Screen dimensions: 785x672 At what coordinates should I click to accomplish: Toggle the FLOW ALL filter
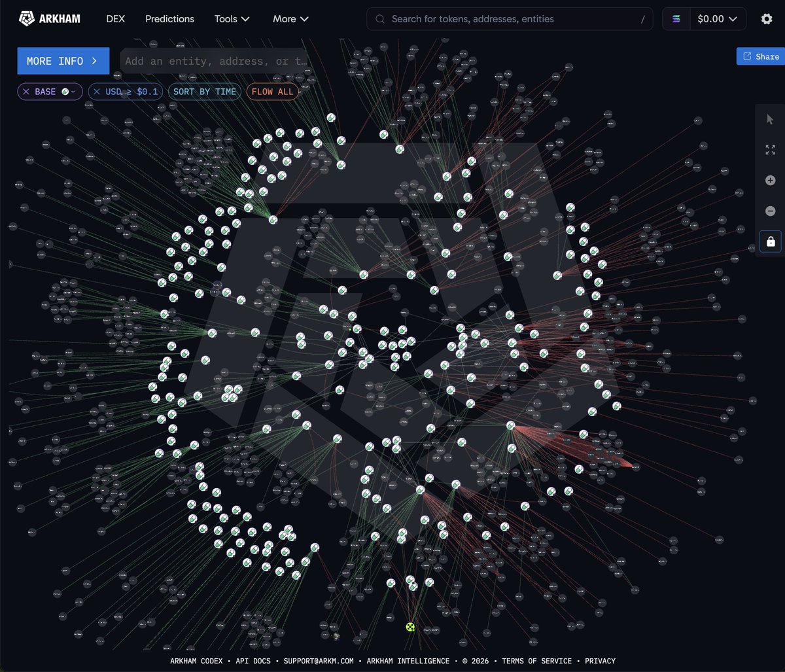272,92
